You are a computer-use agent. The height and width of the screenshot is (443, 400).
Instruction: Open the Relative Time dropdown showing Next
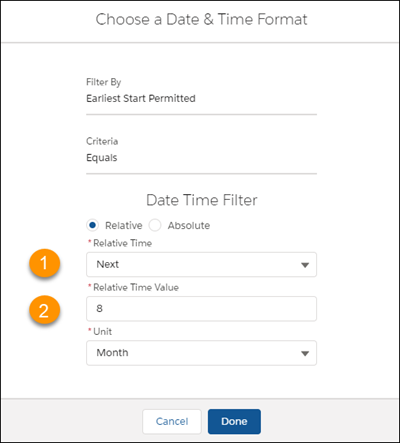point(201,265)
